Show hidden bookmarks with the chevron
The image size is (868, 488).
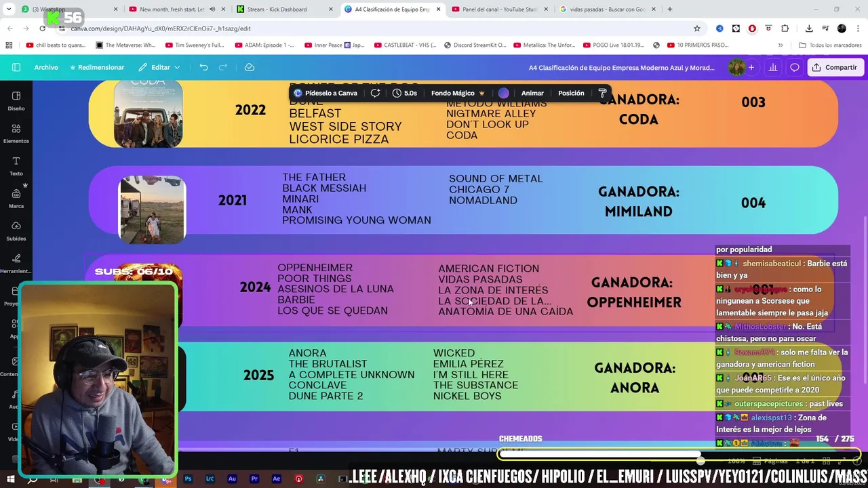click(x=781, y=45)
